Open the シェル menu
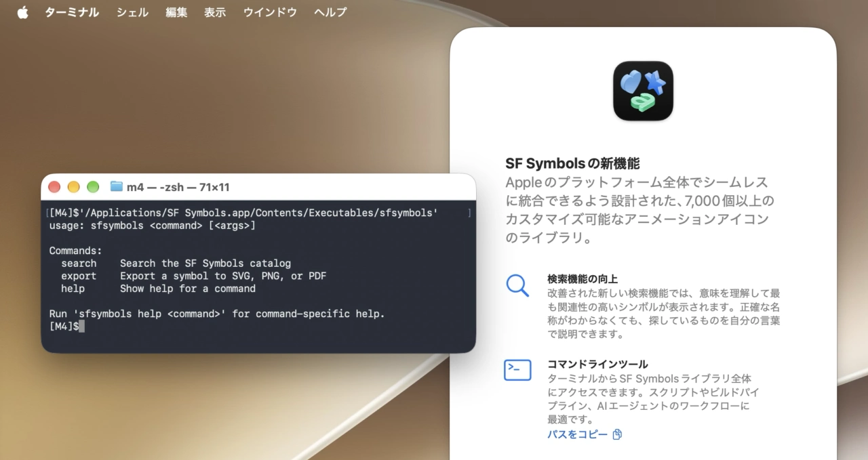The width and height of the screenshot is (868, 460). tap(132, 12)
